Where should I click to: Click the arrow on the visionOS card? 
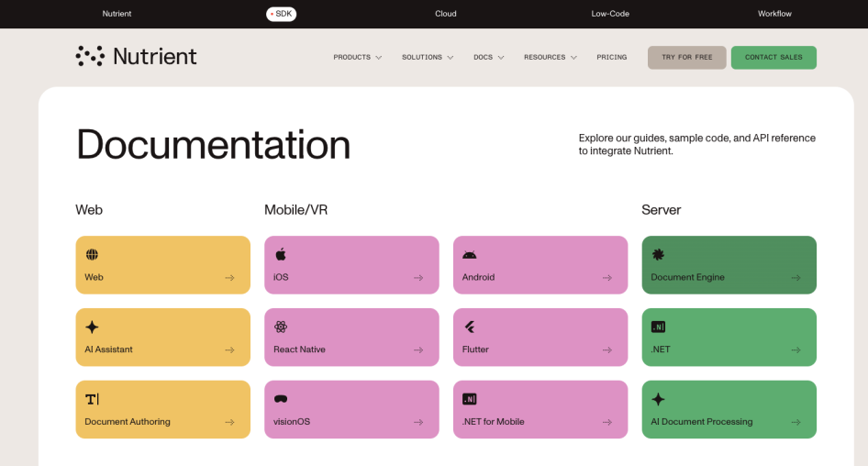pyautogui.click(x=418, y=422)
